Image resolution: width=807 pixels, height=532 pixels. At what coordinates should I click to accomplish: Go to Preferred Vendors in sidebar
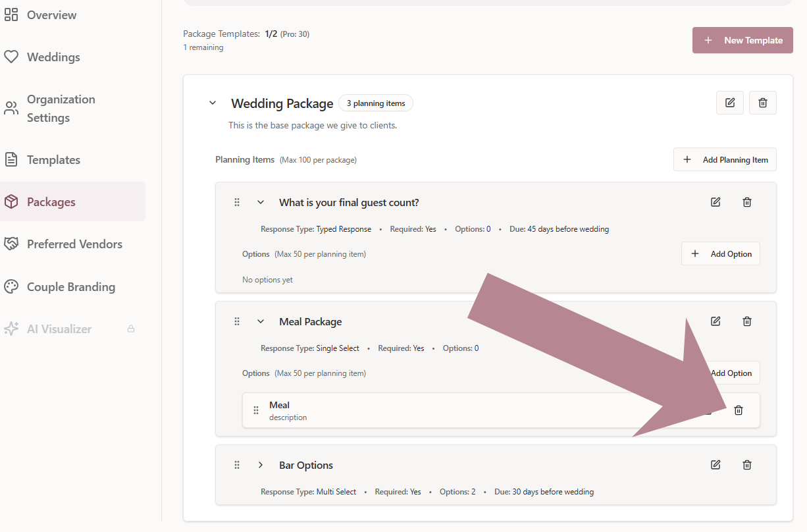click(x=74, y=244)
